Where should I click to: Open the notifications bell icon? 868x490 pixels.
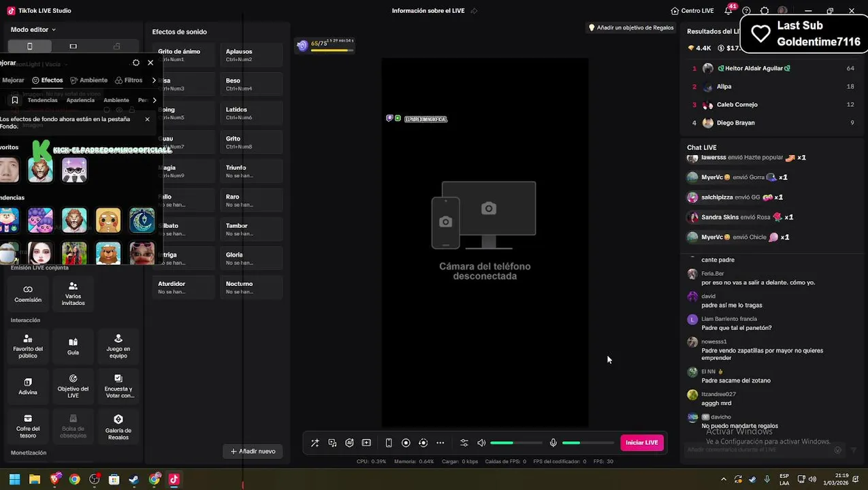[x=728, y=11]
